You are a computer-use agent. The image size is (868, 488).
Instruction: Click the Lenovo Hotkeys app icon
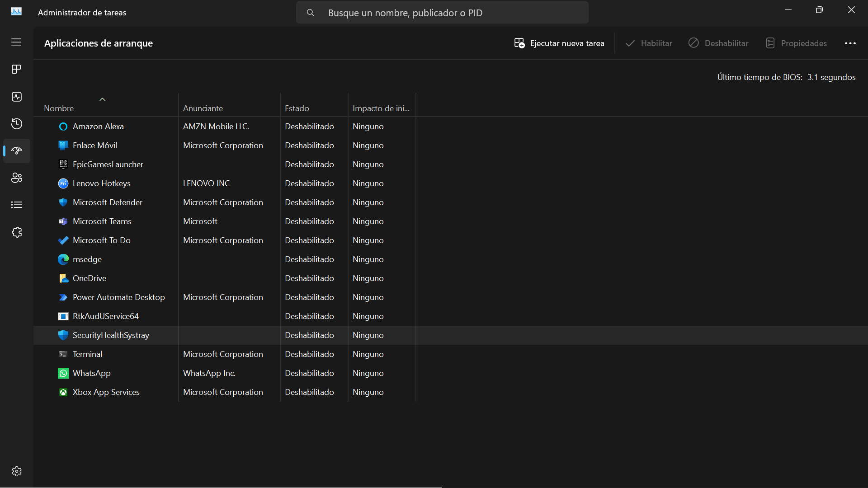click(63, 183)
